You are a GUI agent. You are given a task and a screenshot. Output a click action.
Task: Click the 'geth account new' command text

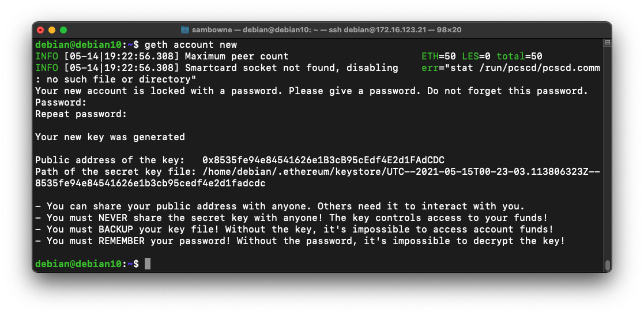[x=191, y=44]
